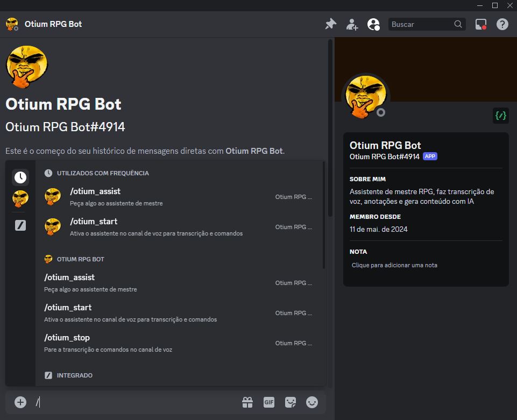Choose the /otium_stop command
The height and width of the screenshot is (420, 517).
tap(179, 343)
